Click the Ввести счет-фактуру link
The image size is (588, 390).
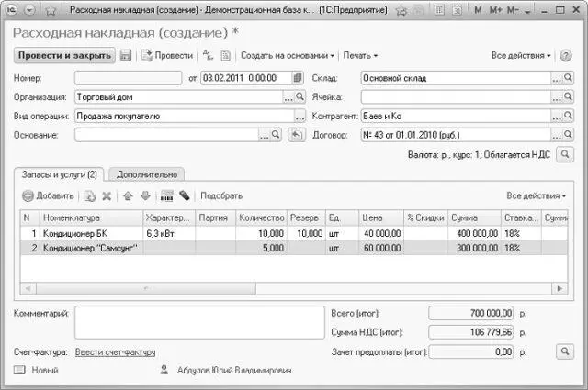tap(115, 352)
